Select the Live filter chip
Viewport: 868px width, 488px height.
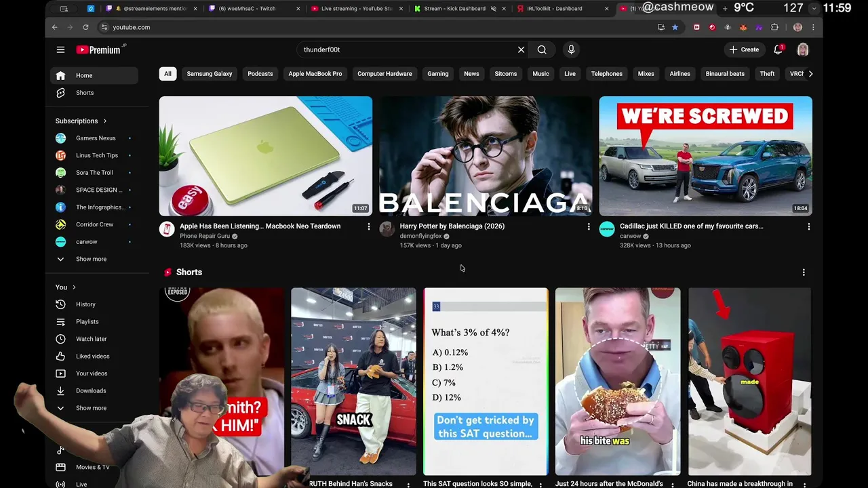[x=570, y=74]
